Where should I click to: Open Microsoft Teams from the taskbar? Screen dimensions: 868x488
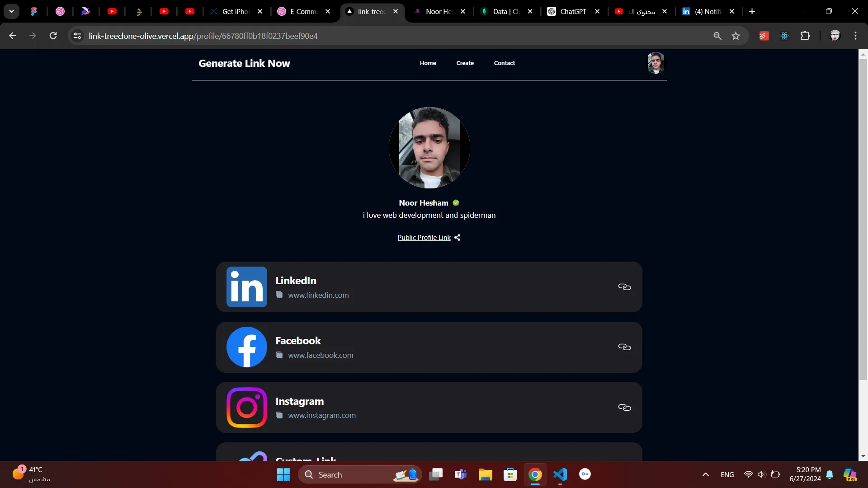coord(461,474)
